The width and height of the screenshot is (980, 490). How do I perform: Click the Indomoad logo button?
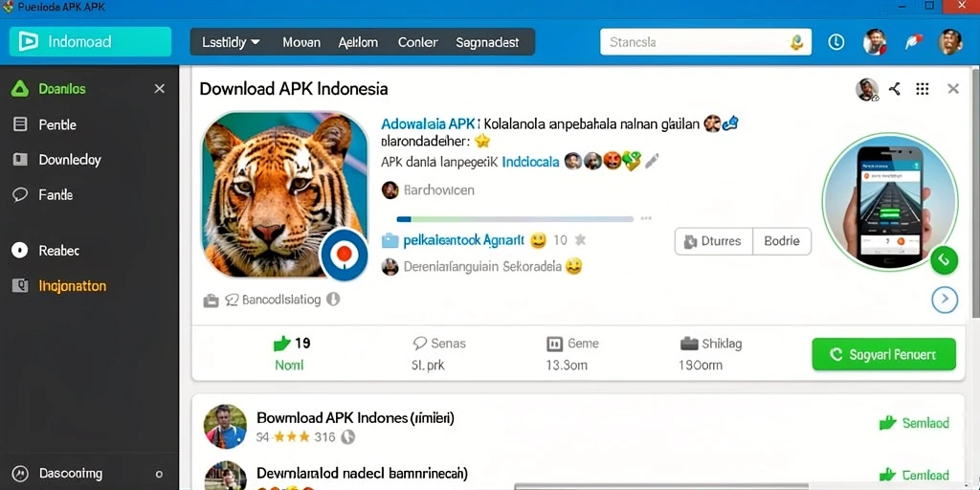click(90, 42)
